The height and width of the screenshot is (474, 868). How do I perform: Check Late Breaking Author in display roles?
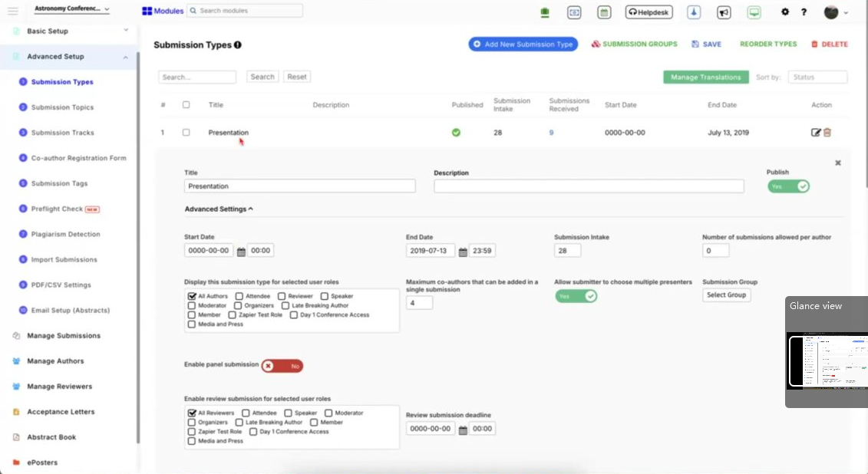tap(285, 305)
